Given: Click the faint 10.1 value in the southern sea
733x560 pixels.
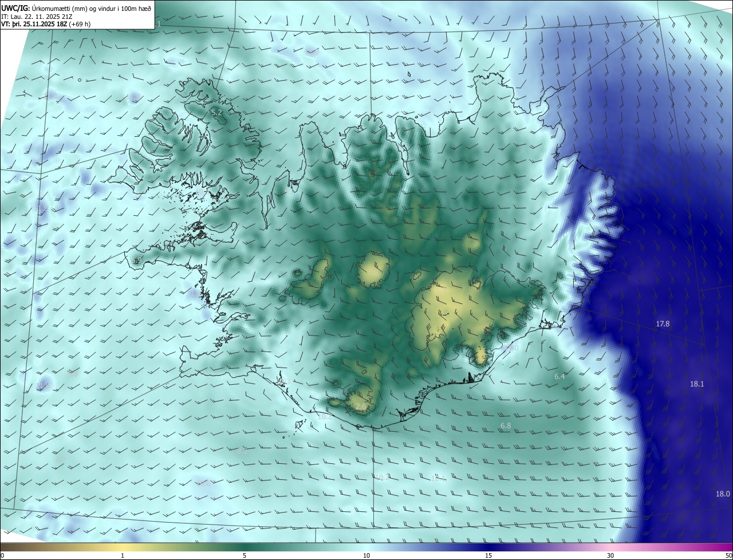Looking at the screenshot, I should pos(438,478).
